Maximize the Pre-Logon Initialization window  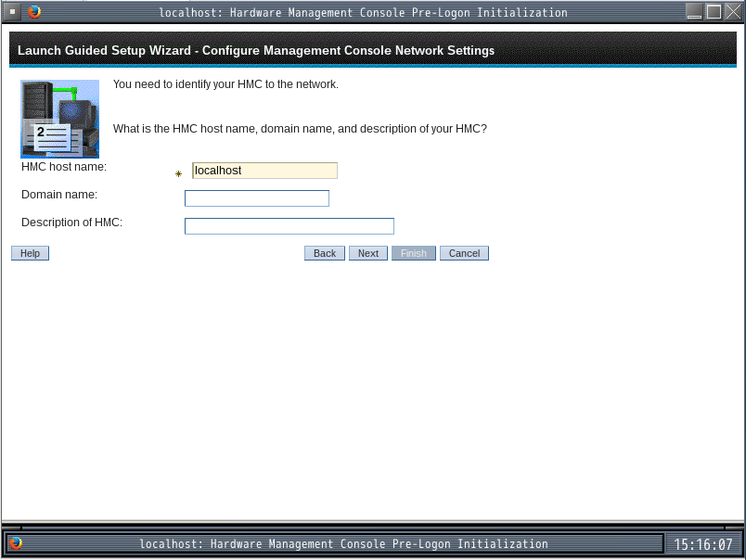714,12
